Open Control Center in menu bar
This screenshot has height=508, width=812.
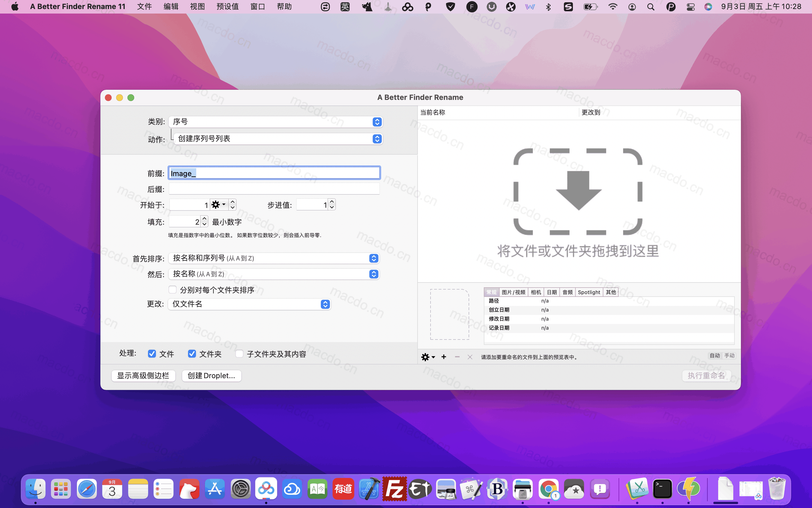click(x=690, y=7)
